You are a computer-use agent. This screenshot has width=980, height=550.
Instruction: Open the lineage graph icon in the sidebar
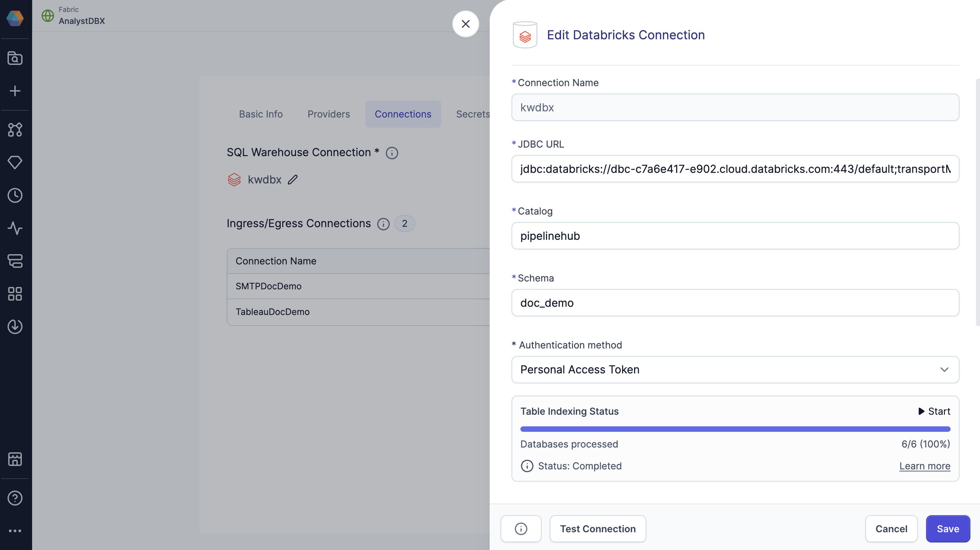tap(15, 130)
